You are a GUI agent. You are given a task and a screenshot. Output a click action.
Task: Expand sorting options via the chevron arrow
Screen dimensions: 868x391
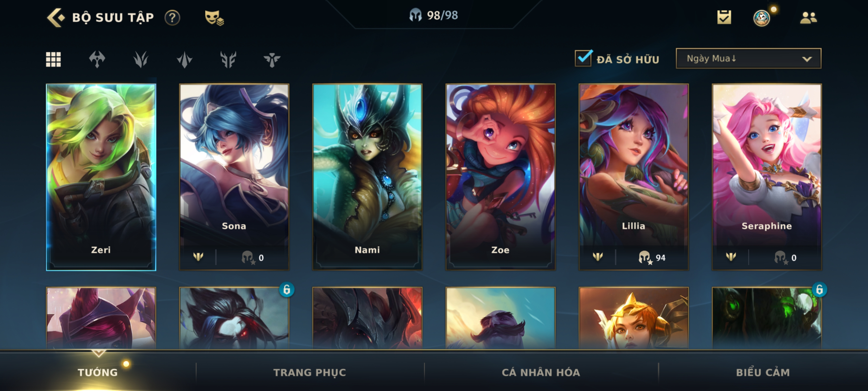(807, 59)
